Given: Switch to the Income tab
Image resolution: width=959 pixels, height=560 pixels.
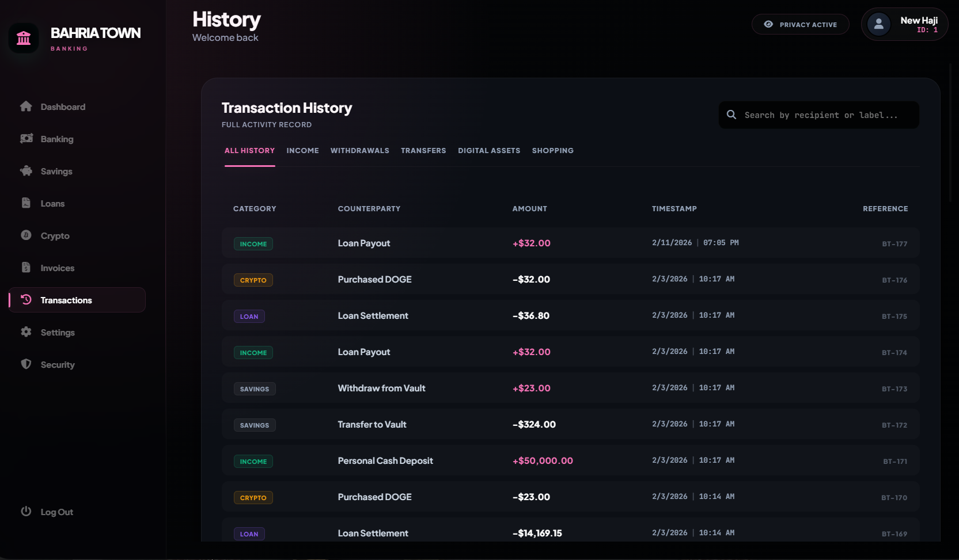Looking at the screenshot, I should (x=302, y=151).
